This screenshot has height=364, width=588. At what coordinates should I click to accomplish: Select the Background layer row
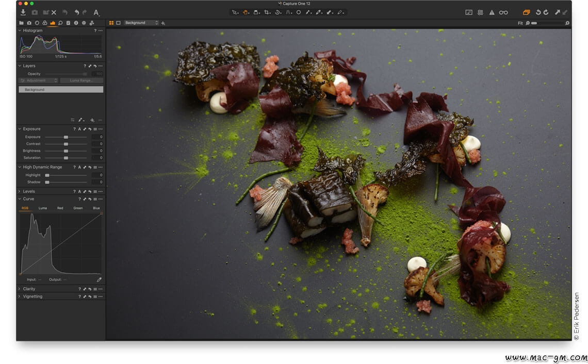61,90
